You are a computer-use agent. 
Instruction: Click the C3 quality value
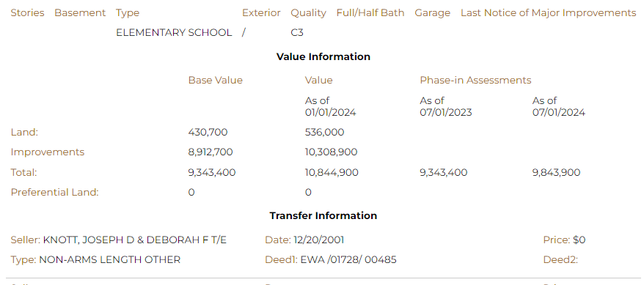[x=297, y=32]
